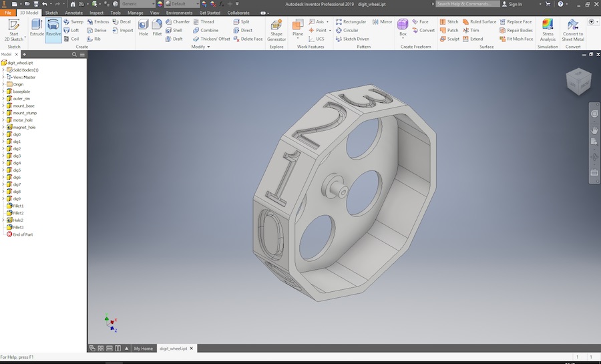Switch to the Sketch ribbon tab

(51, 13)
